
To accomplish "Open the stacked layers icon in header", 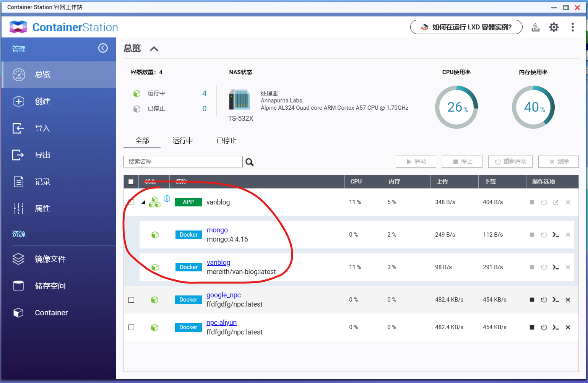I will [x=536, y=27].
